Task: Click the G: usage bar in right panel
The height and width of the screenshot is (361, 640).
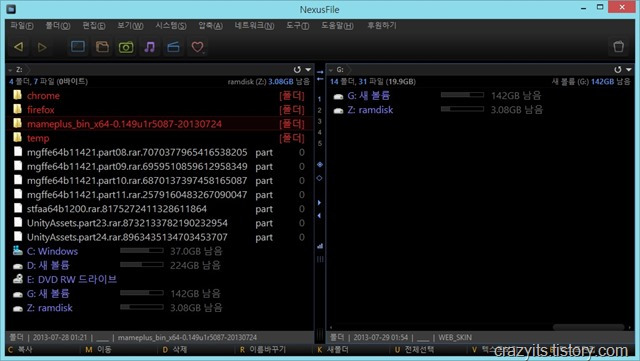Action: point(462,95)
